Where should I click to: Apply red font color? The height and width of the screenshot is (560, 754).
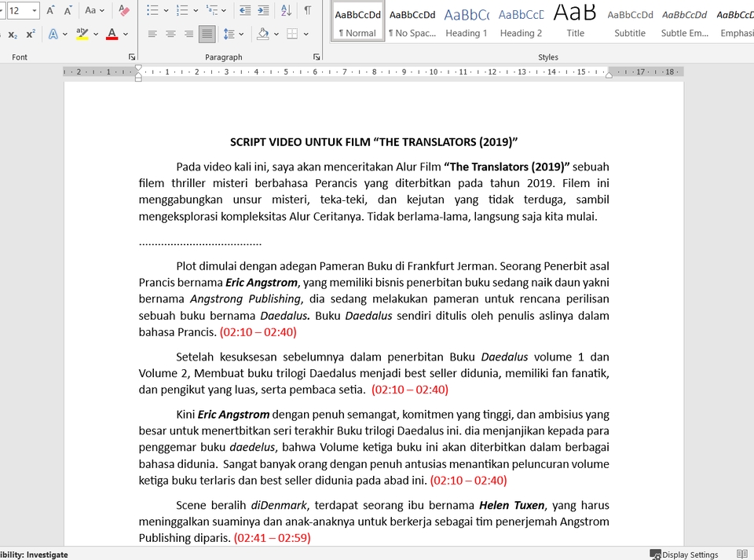pyautogui.click(x=112, y=34)
